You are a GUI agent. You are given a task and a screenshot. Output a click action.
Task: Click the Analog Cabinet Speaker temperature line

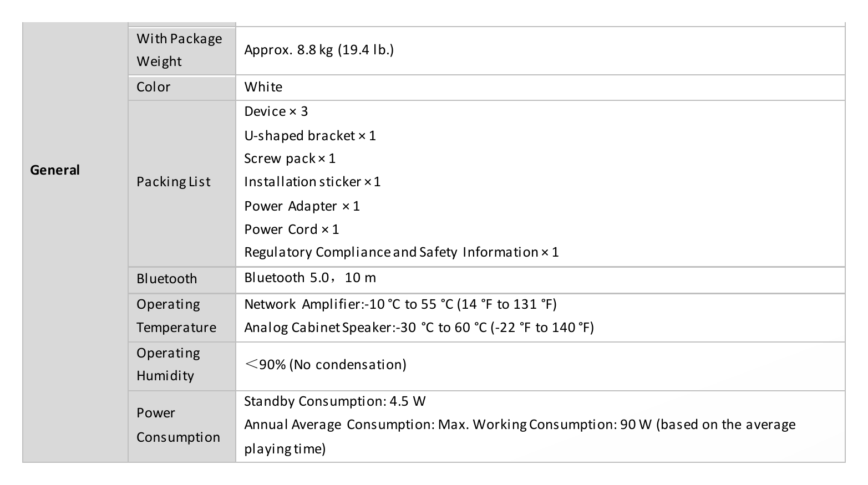(x=419, y=328)
